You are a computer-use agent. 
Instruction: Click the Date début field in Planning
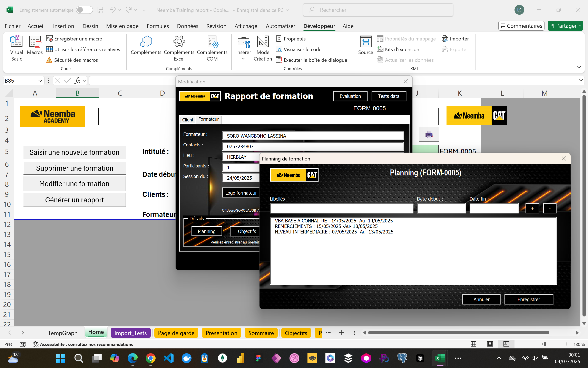point(441,208)
